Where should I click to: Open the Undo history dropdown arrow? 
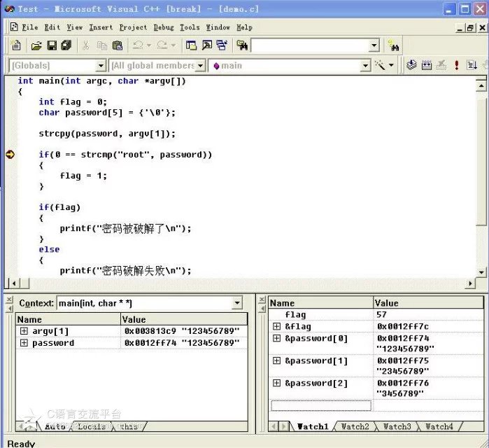[x=149, y=45]
